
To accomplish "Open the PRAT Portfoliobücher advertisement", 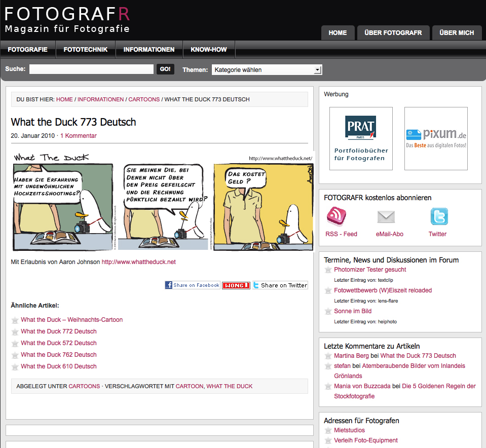I will [361, 138].
